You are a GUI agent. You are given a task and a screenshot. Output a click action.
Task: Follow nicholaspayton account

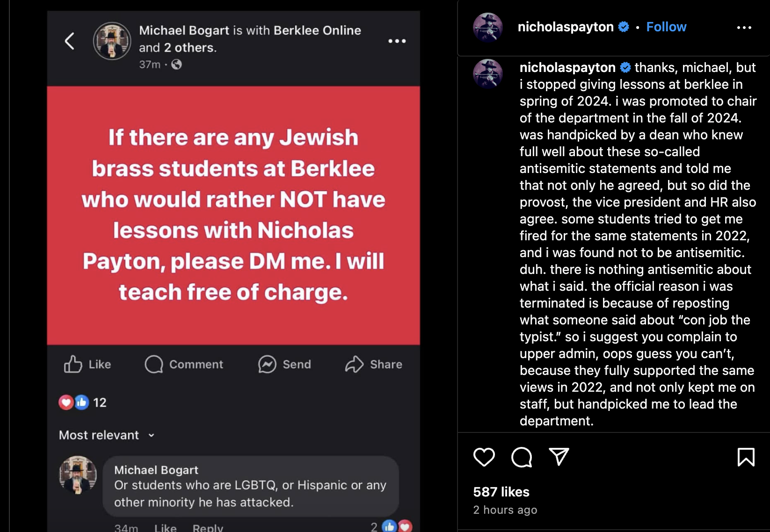(x=666, y=27)
